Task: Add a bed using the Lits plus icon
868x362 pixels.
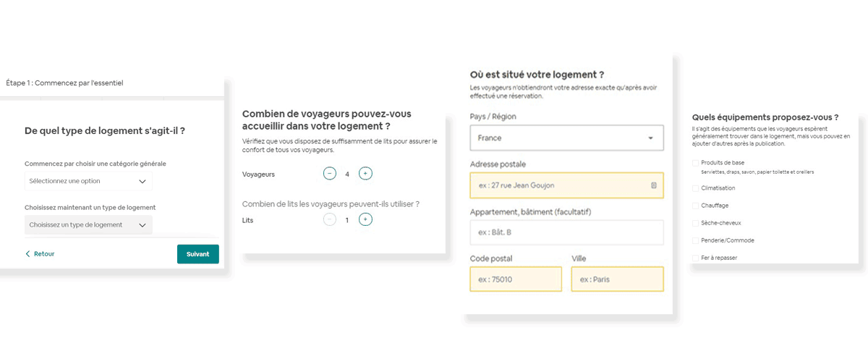Action: coord(365,219)
